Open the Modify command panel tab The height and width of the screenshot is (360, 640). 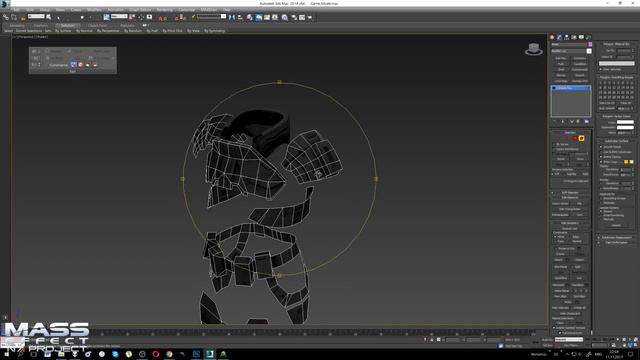pyautogui.click(x=560, y=37)
